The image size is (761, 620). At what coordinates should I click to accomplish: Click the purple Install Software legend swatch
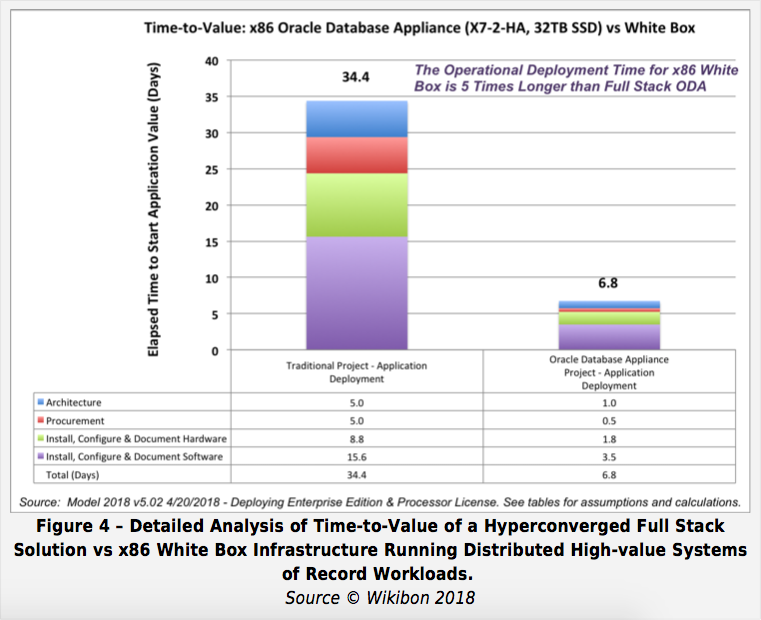[41, 456]
